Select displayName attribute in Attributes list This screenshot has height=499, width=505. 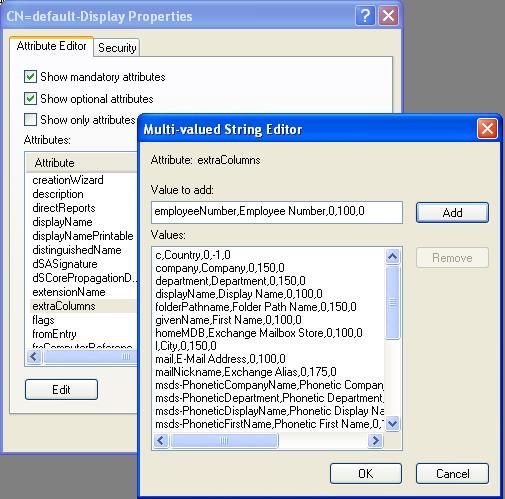pyautogui.click(x=62, y=222)
